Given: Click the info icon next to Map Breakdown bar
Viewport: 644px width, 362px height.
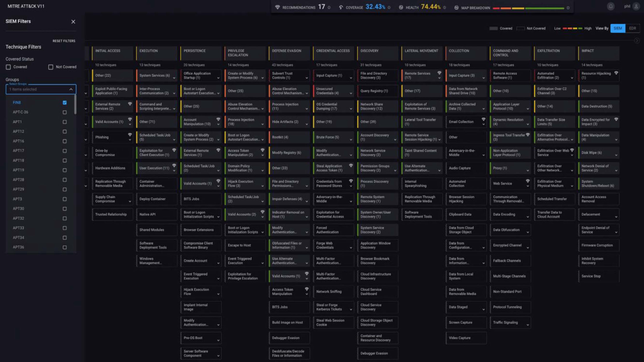Looking at the screenshot, I should (x=568, y=8).
